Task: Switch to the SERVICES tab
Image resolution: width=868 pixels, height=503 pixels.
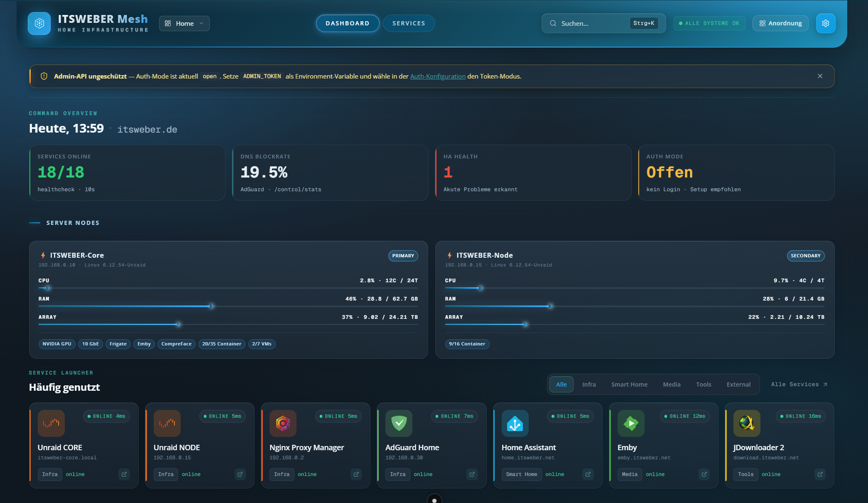Action: (409, 23)
